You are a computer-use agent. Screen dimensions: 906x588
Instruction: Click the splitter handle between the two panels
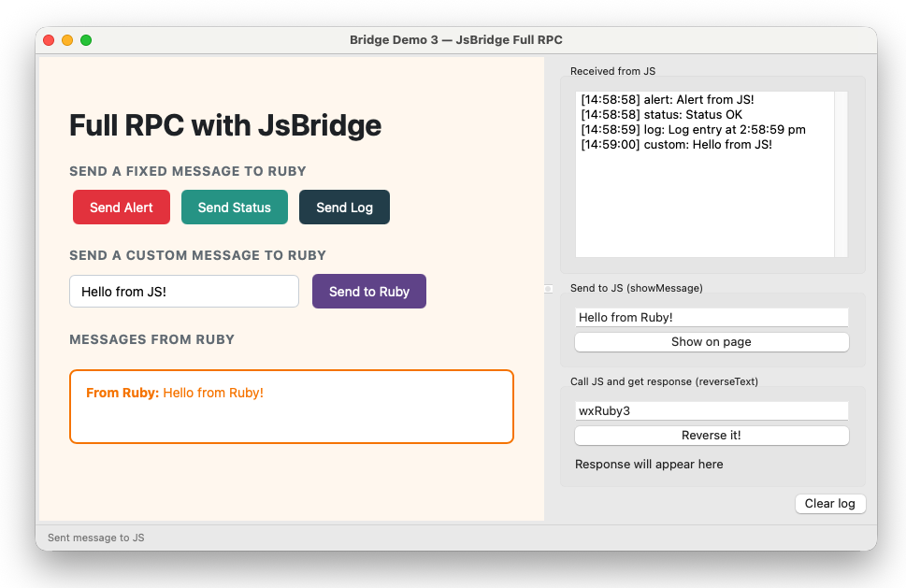549,289
